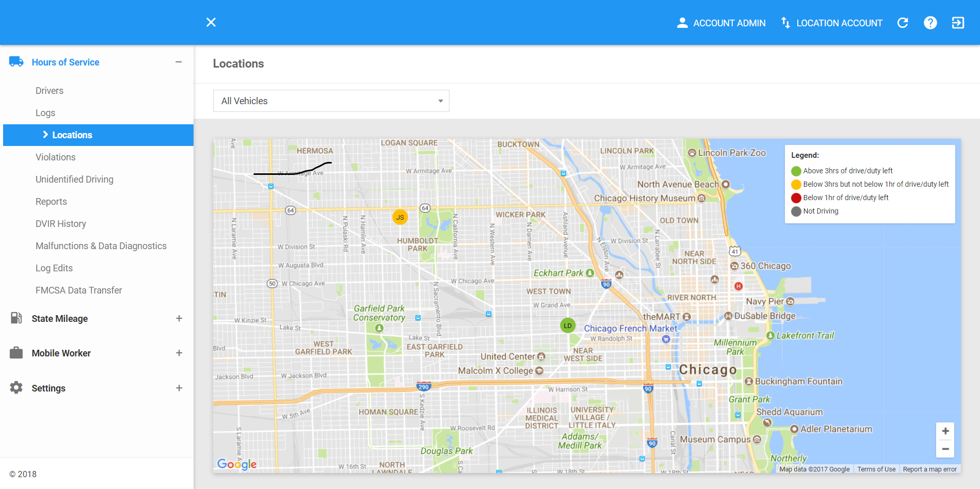Click the DuSable Bridge map pin
980x489 pixels.
728,316
